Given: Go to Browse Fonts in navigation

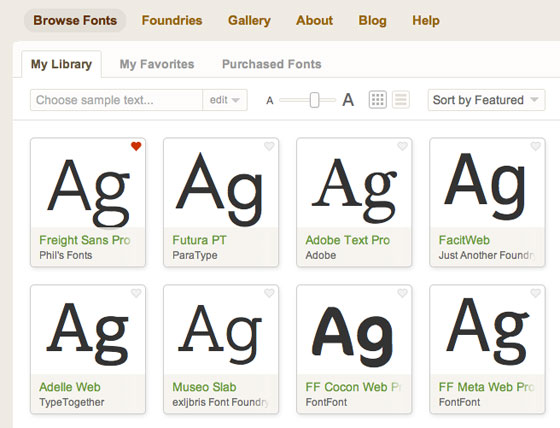Looking at the screenshot, I should (x=75, y=20).
